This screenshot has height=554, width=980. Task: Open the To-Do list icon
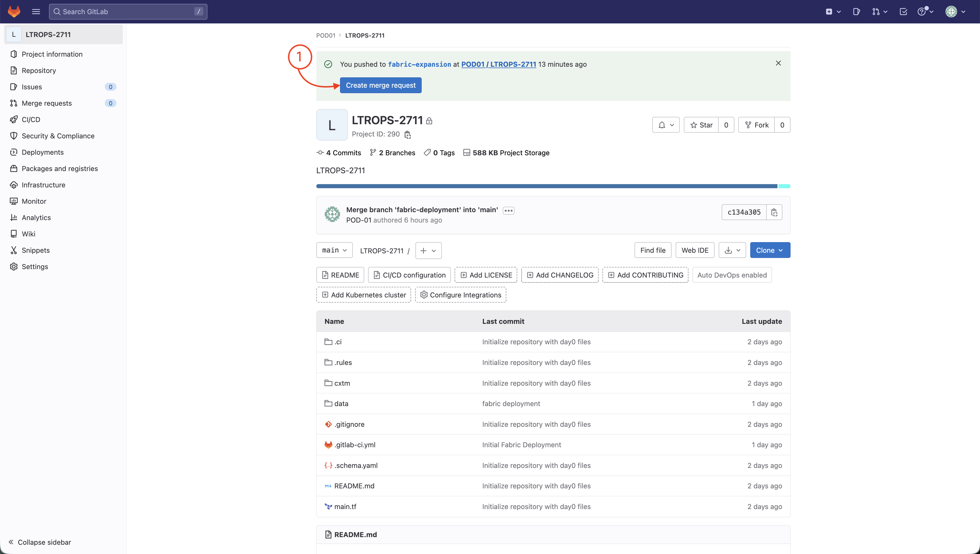pyautogui.click(x=903, y=11)
